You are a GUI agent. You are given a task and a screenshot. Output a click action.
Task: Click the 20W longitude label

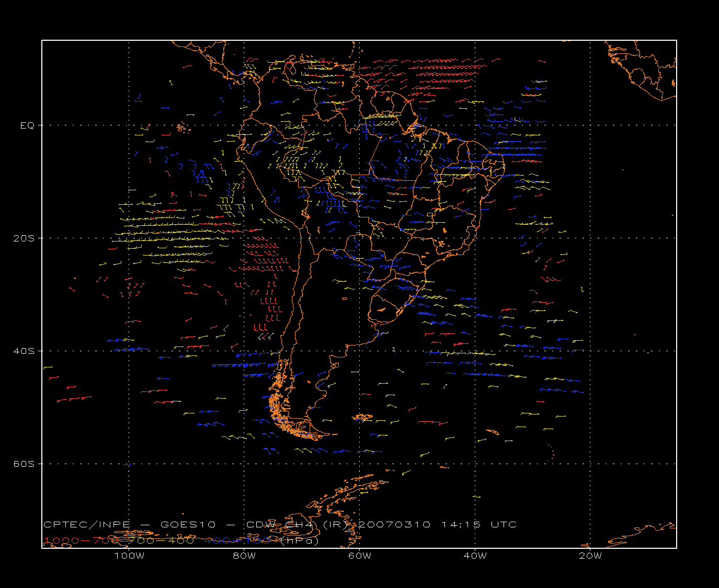point(590,556)
